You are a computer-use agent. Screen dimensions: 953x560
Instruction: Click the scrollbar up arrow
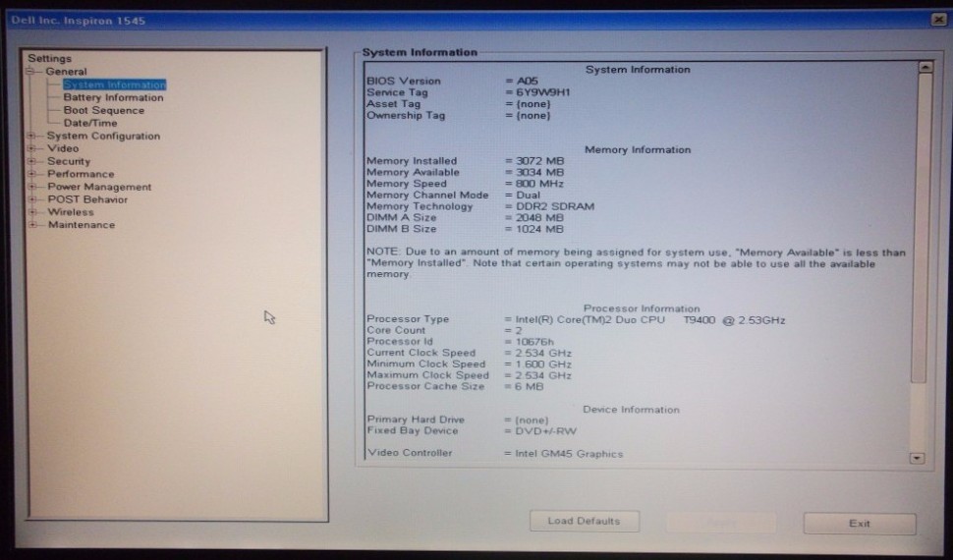click(x=925, y=67)
